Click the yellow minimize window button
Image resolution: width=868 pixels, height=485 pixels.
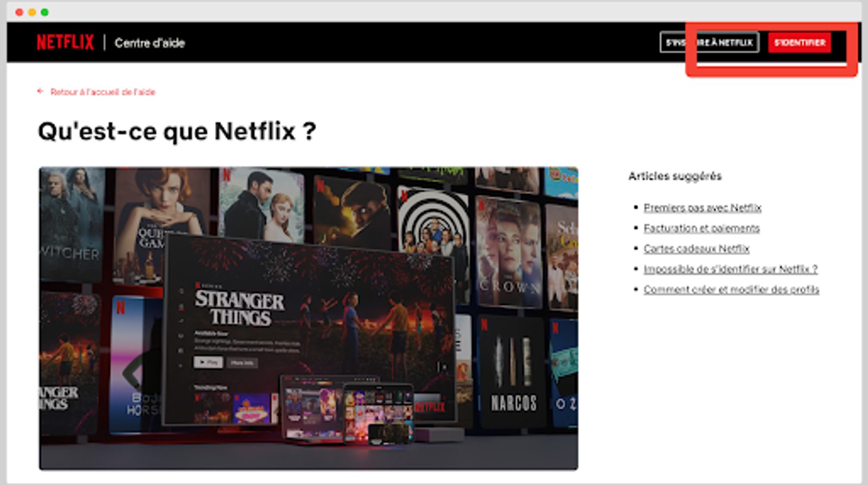32,12
